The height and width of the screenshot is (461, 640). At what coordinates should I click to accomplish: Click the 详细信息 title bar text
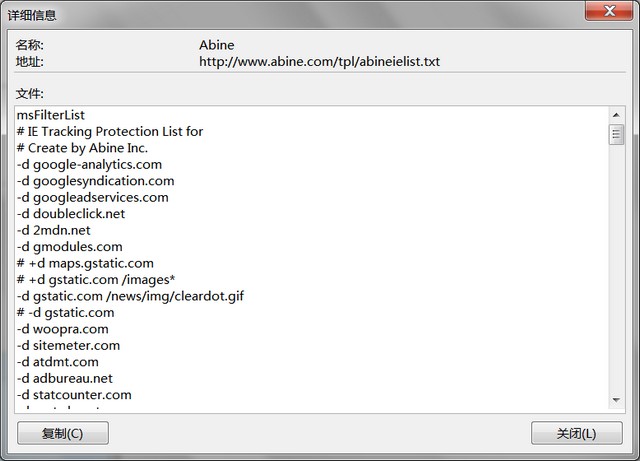[32, 16]
